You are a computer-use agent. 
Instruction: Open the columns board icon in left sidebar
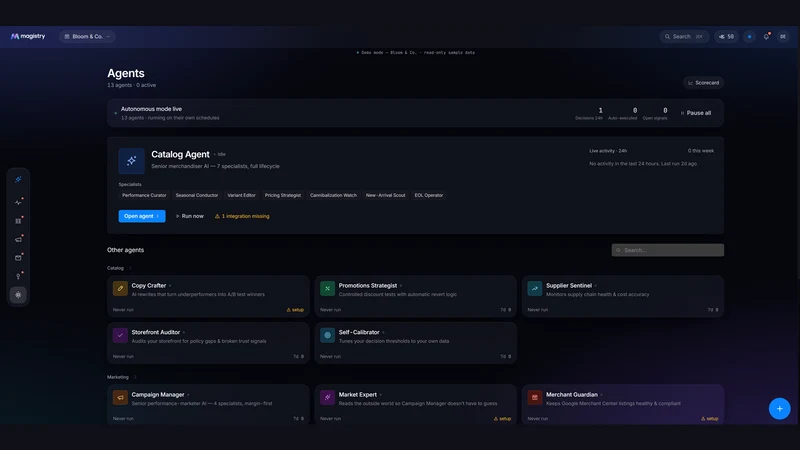18,221
